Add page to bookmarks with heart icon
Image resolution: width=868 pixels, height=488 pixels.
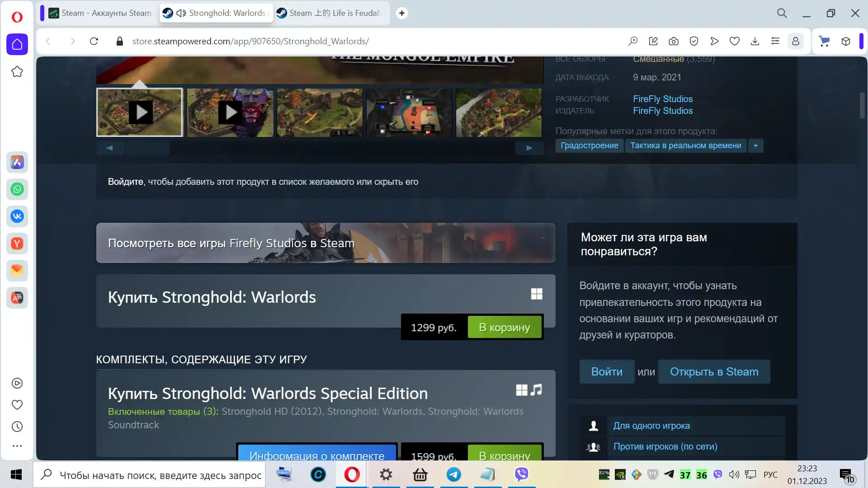pyautogui.click(x=735, y=41)
